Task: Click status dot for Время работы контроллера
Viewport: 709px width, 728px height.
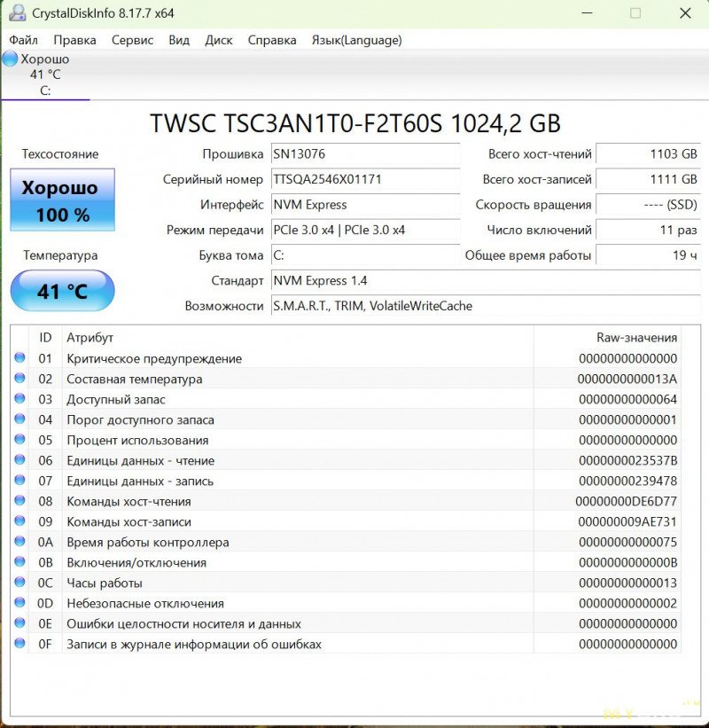Action: click(x=19, y=542)
